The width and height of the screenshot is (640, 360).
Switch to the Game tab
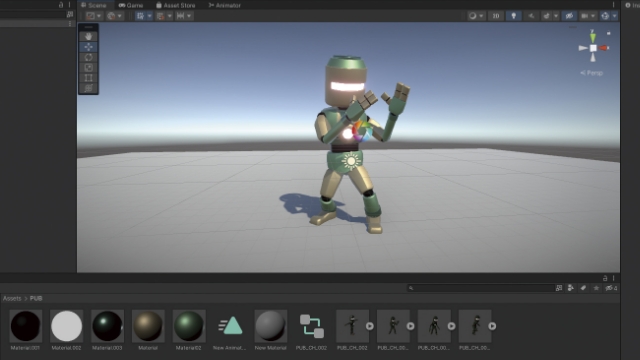click(131, 5)
